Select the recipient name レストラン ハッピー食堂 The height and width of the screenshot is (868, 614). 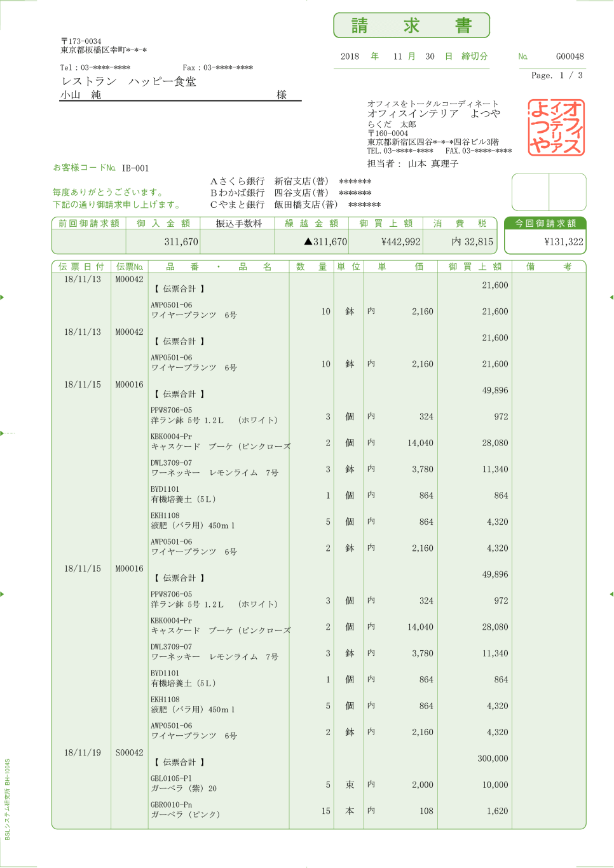coord(129,81)
